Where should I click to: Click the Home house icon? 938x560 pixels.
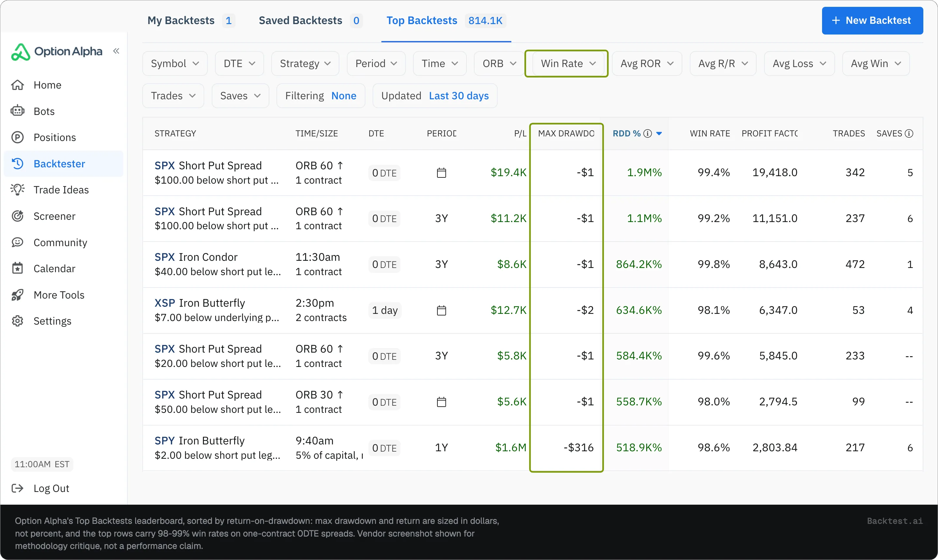[x=17, y=85]
